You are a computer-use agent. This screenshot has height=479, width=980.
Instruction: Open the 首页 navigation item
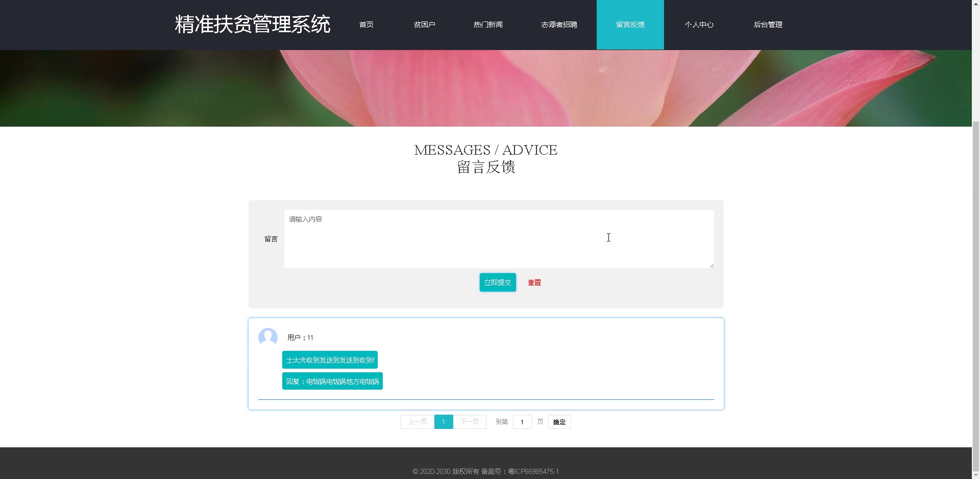(366, 25)
